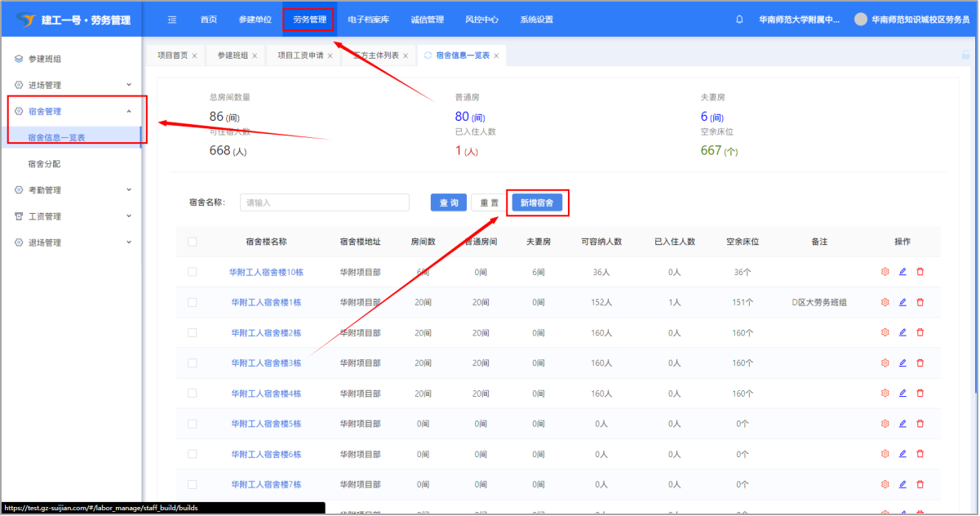This screenshot has width=980, height=516.
Task: Select checkbox for 华附工人宿舍楼5栋 row
Action: pyautogui.click(x=192, y=424)
